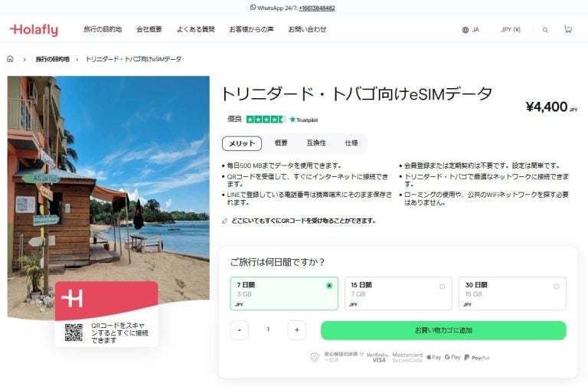Click the G Pay logo

[x=452, y=357]
